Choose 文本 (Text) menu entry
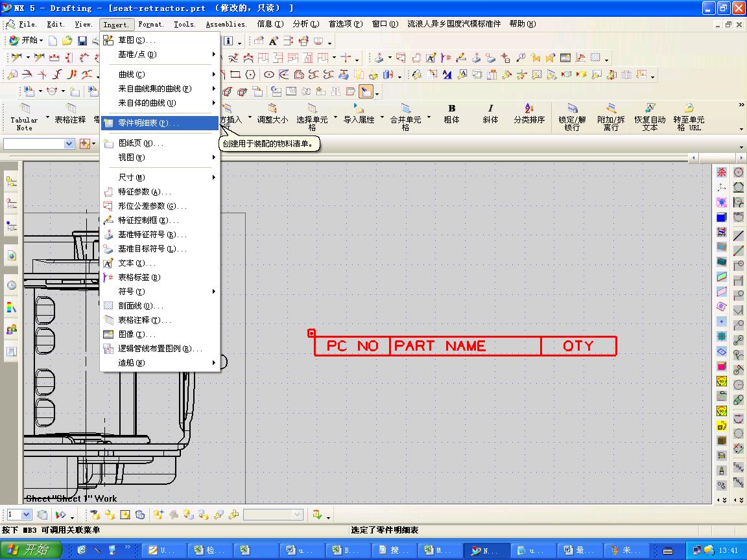Viewport: 747px width, 560px height. click(160, 263)
